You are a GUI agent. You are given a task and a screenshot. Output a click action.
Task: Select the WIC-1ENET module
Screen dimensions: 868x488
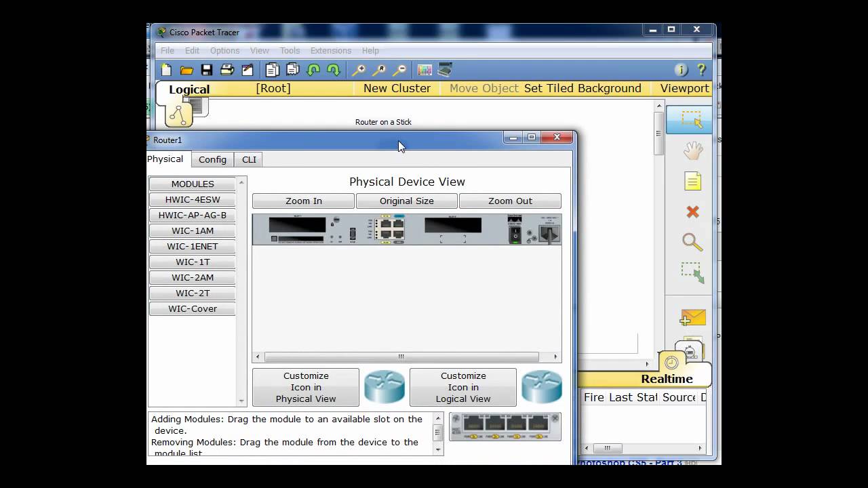pyautogui.click(x=193, y=246)
